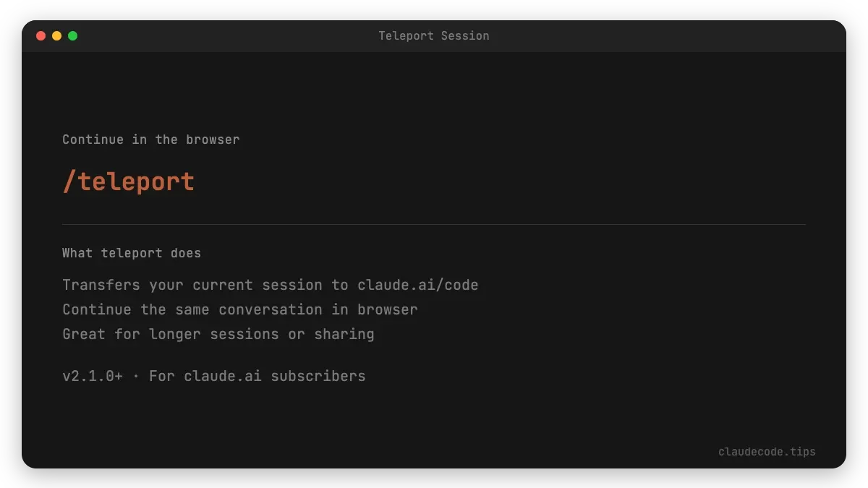Click the Teleport Session window title

(433, 35)
